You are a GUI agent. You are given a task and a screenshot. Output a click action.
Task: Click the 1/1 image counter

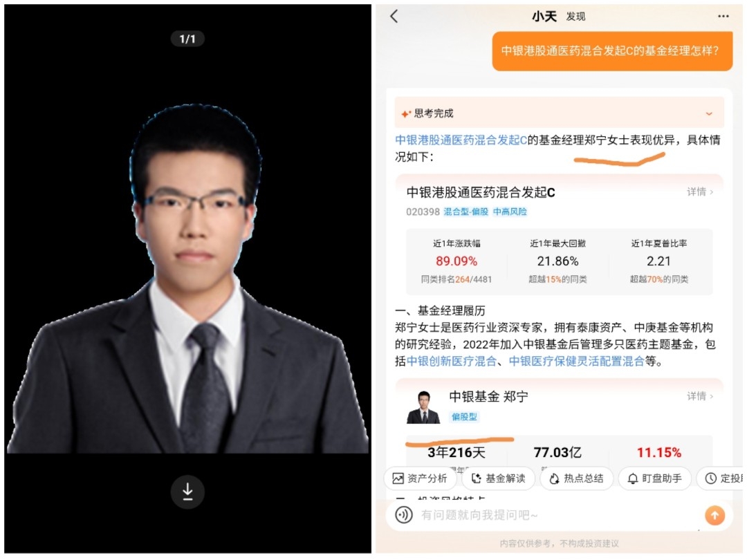(x=187, y=39)
